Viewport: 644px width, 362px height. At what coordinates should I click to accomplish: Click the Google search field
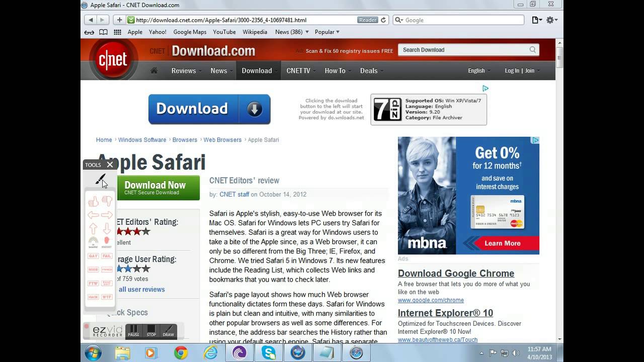(458, 20)
